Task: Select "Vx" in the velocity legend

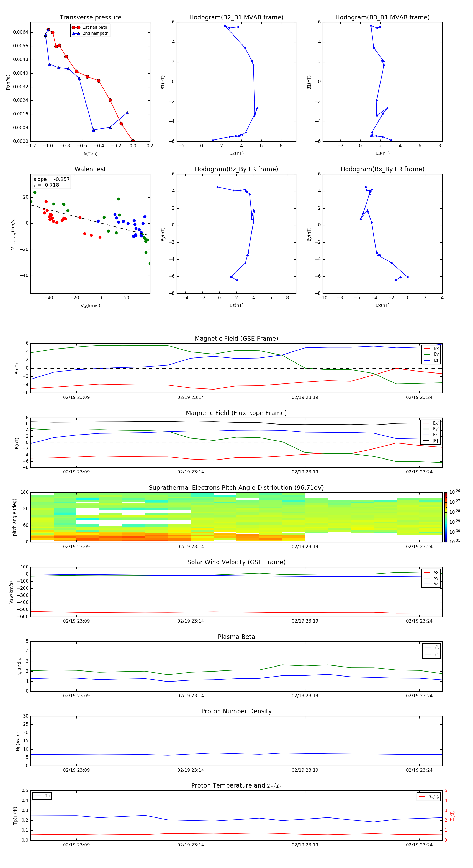Action: tap(431, 572)
